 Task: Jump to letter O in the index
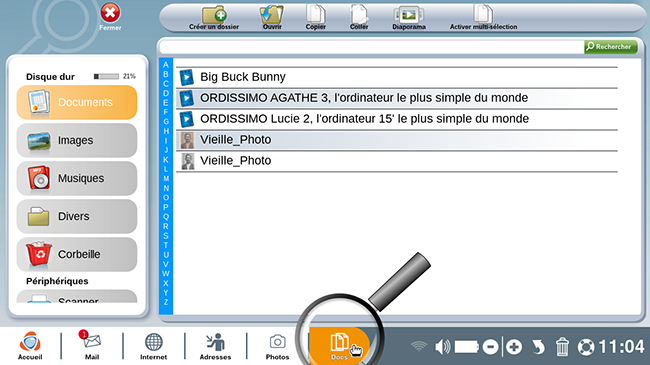pos(166,198)
